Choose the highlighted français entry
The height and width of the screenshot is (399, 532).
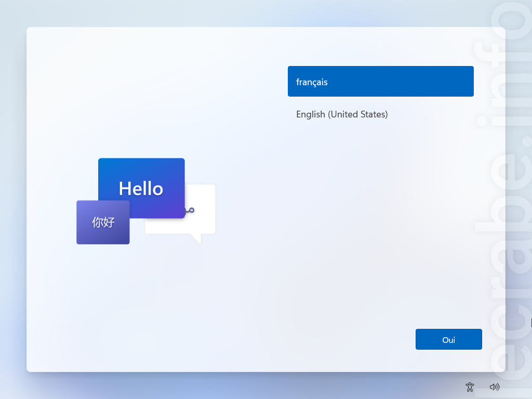(x=381, y=82)
